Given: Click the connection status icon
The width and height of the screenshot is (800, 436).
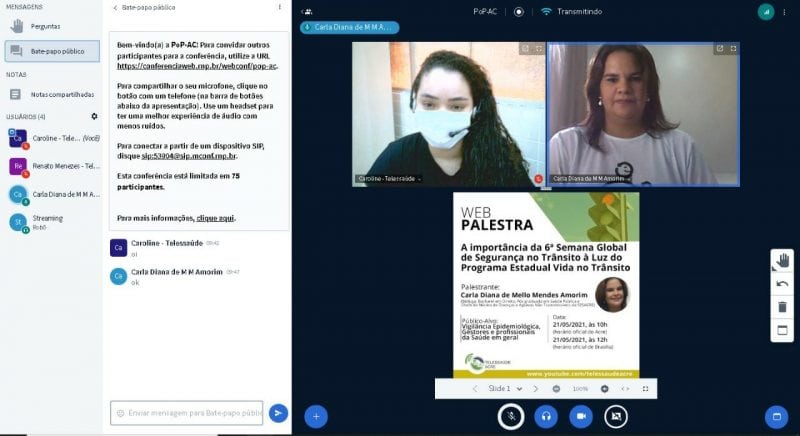Looking at the screenshot, I should tap(766, 12).
